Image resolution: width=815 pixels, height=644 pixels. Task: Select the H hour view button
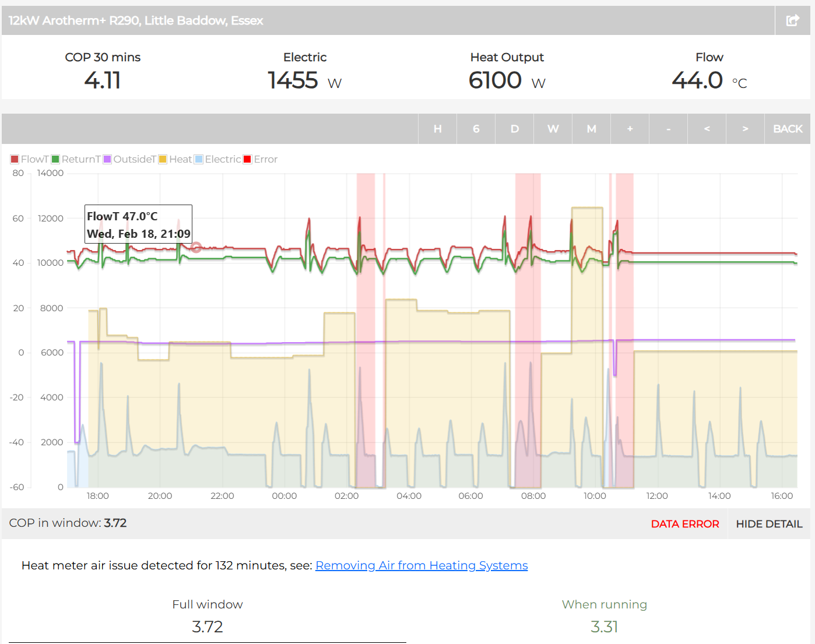coord(437,129)
